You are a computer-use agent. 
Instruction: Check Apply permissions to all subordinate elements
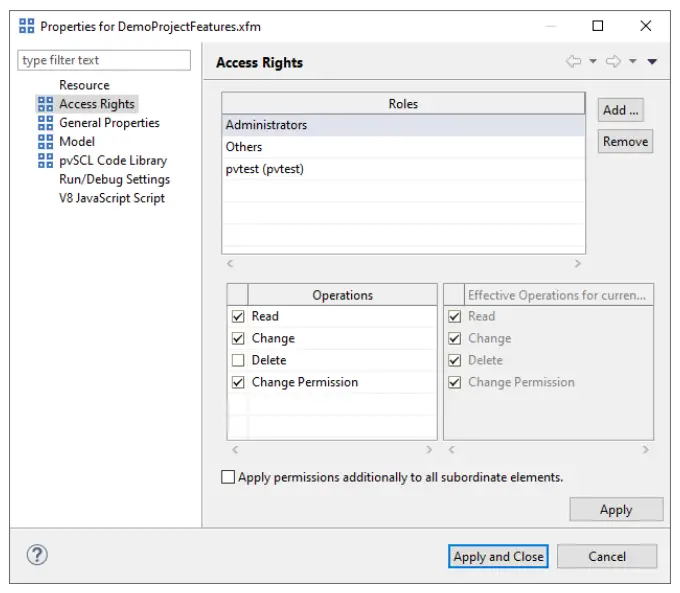click(x=228, y=477)
